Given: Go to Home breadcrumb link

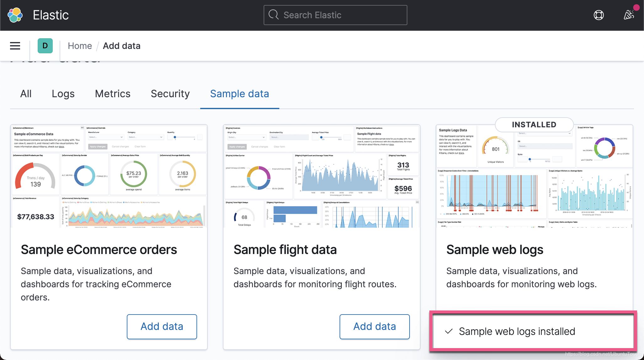Looking at the screenshot, I should [x=80, y=46].
